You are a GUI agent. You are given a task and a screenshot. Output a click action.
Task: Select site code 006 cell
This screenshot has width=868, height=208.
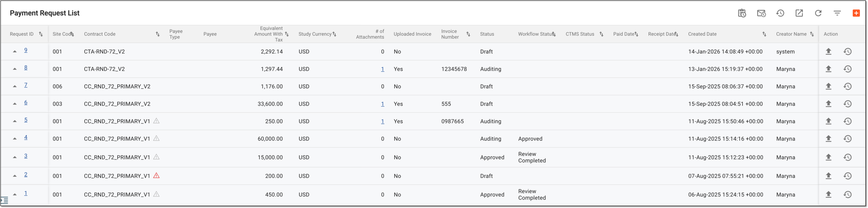click(x=57, y=86)
